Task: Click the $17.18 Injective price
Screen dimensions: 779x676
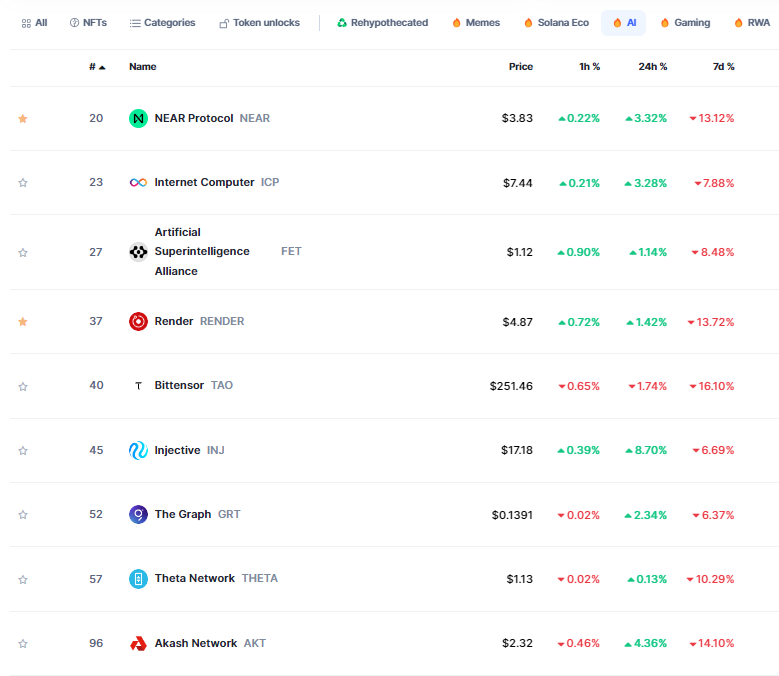Action: click(x=517, y=450)
